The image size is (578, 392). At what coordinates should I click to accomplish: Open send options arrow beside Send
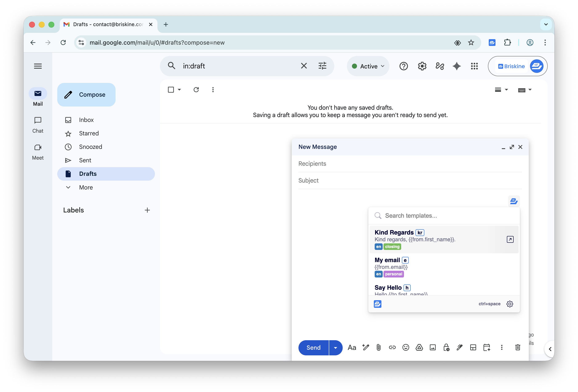[x=336, y=348]
